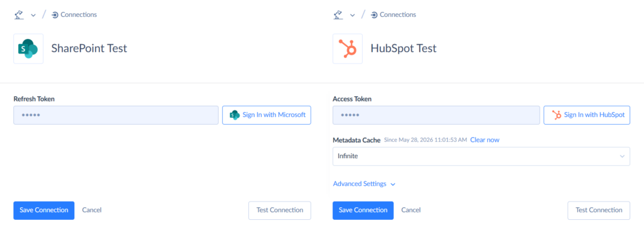This screenshot has width=644, height=240.
Task: Save the HubSpot Test connection
Action: [x=363, y=210]
